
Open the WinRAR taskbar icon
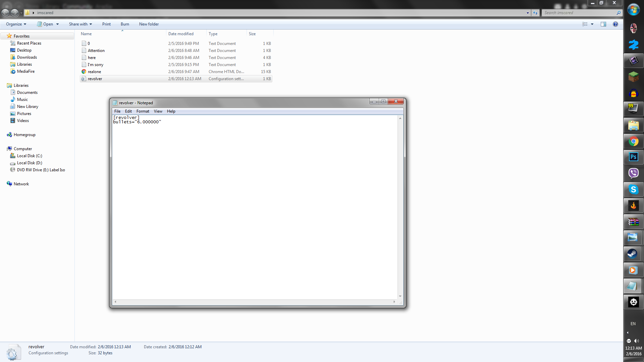click(x=633, y=222)
